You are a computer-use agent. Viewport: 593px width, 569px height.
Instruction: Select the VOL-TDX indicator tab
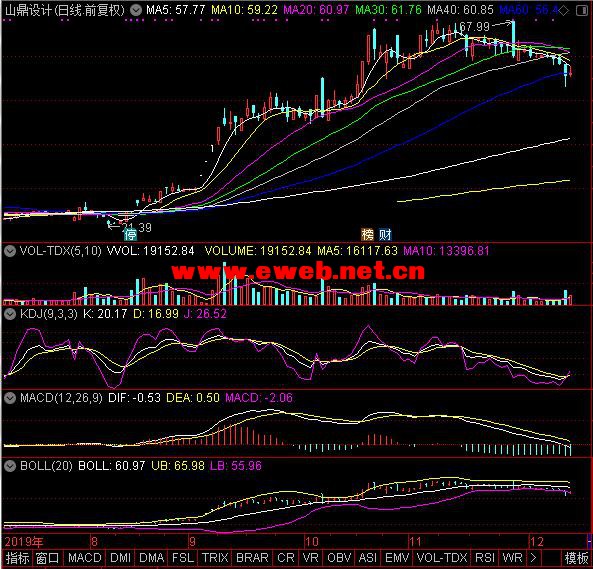[x=442, y=558]
